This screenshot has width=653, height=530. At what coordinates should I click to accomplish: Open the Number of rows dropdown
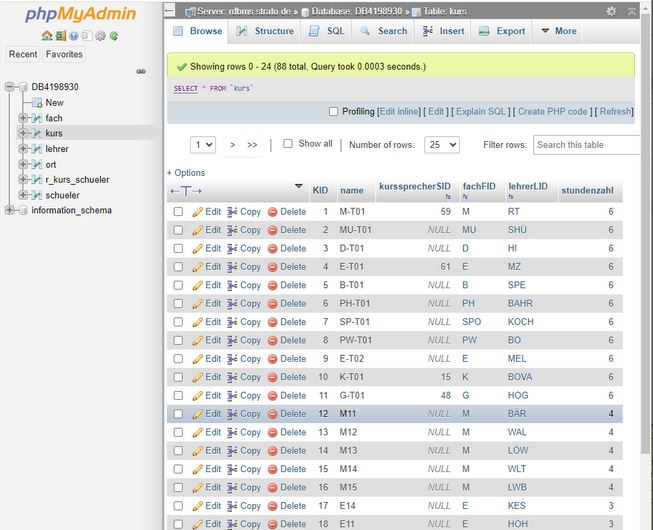pyautogui.click(x=441, y=145)
